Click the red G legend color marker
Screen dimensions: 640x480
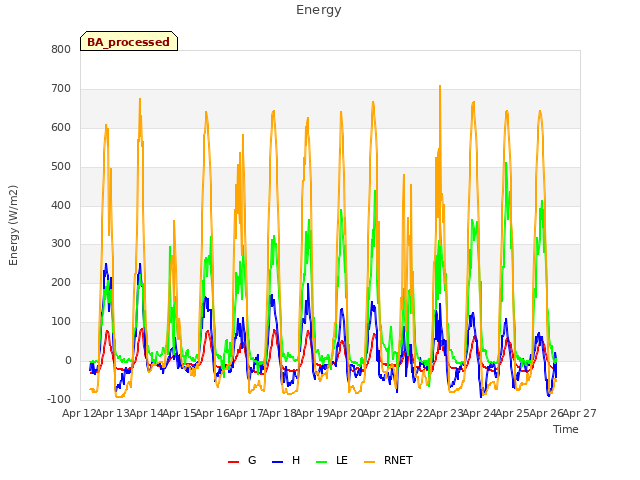click(x=233, y=462)
